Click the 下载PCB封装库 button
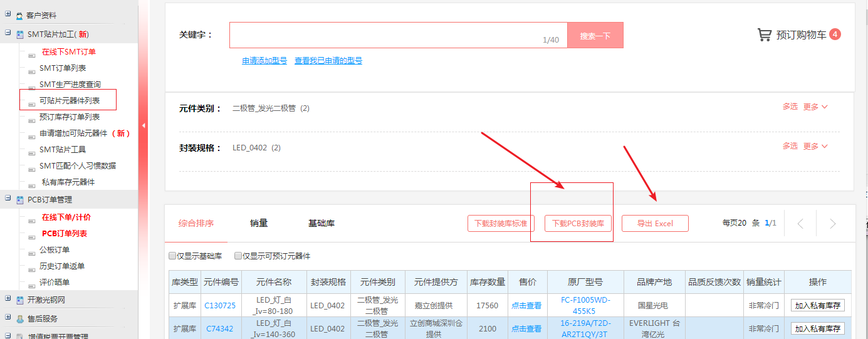This screenshot has height=339, width=868. [x=578, y=224]
